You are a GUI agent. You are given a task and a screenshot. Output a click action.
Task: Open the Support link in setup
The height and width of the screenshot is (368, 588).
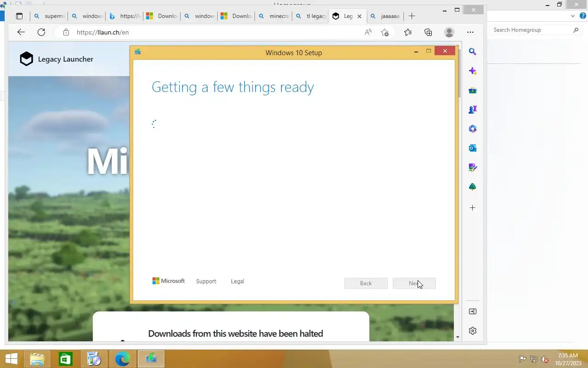click(206, 281)
